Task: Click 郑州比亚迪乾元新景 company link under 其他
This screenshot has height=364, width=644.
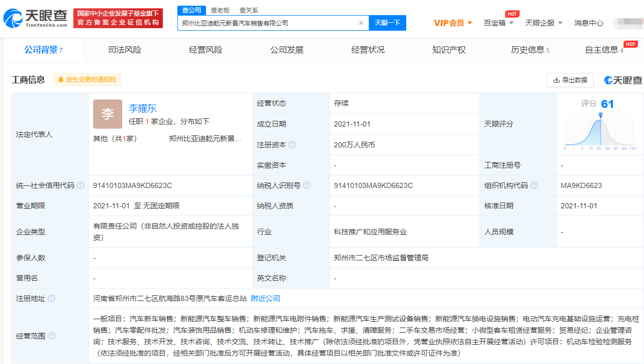Action: coord(205,139)
